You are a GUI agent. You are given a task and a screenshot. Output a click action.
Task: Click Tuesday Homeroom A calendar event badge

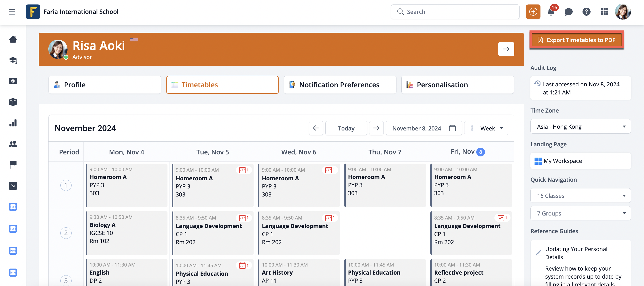(x=244, y=170)
